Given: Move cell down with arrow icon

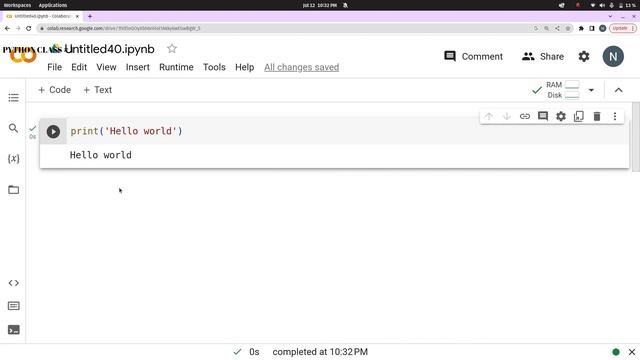Looking at the screenshot, I should pos(507,116).
